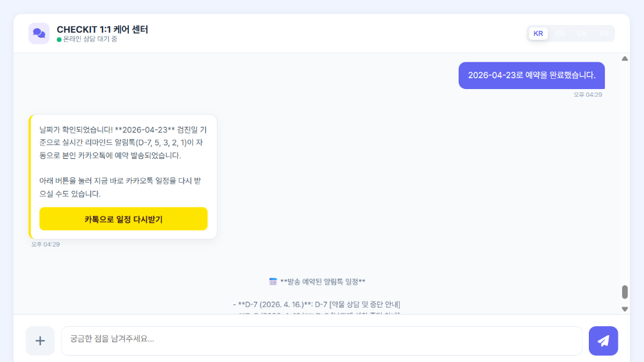Switch language to CN
Image resolution: width=644 pixels, height=362 pixels.
[x=581, y=33]
